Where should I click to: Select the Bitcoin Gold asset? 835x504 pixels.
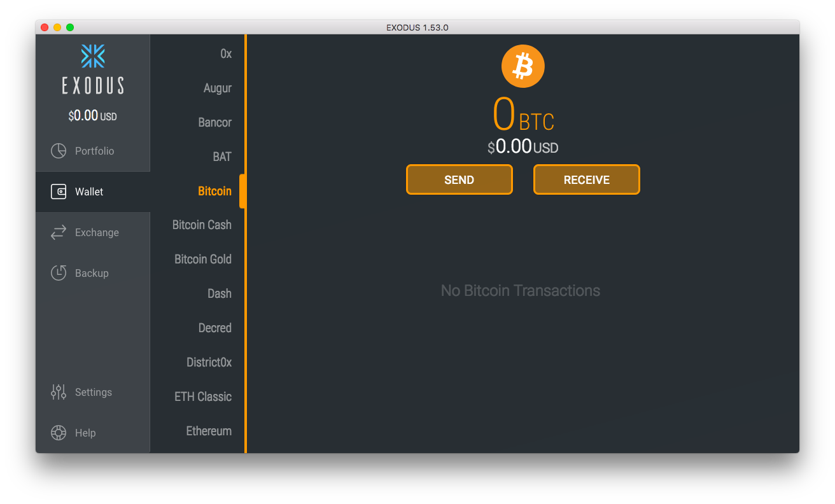203,259
